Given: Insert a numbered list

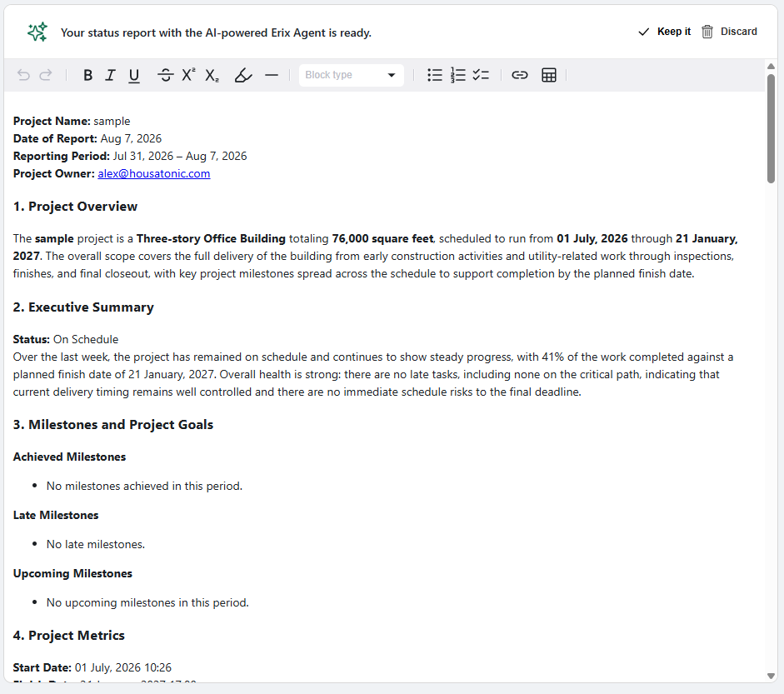Looking at the screenshot, I should (457, 75).
